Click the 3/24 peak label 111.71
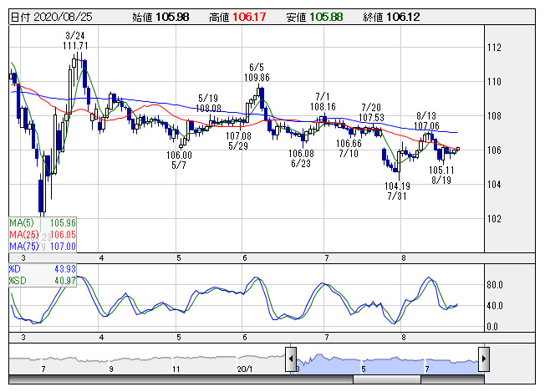Screen dimensions: 545x392 point(75,46)
